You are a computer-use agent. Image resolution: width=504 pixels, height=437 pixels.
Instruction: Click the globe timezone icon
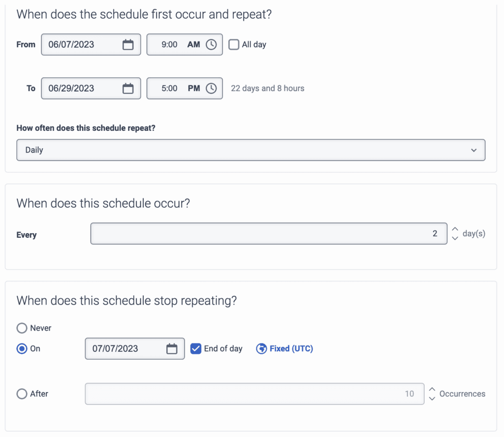261,348
